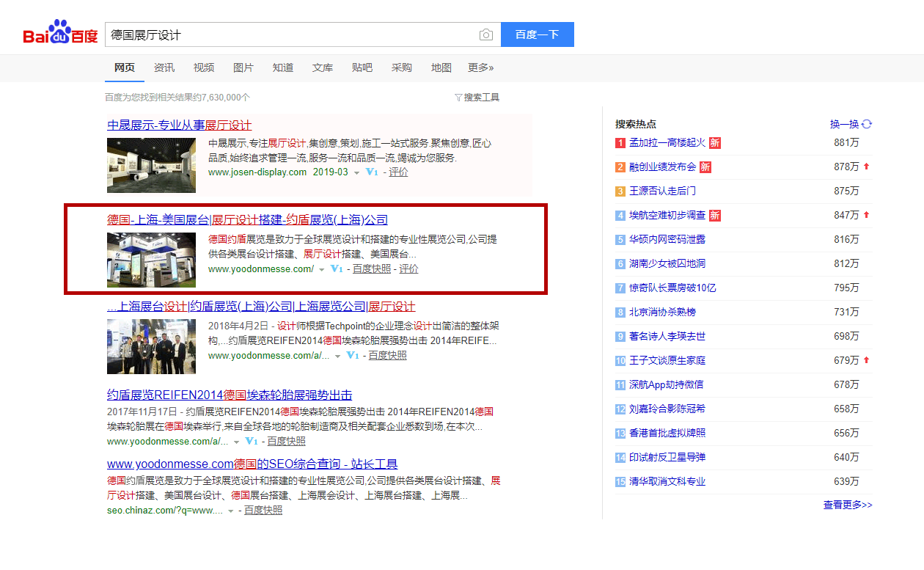Viewport: 924px width, 570px height.
Task: Open the 知道 tab
Action: [x=283, y=67]
